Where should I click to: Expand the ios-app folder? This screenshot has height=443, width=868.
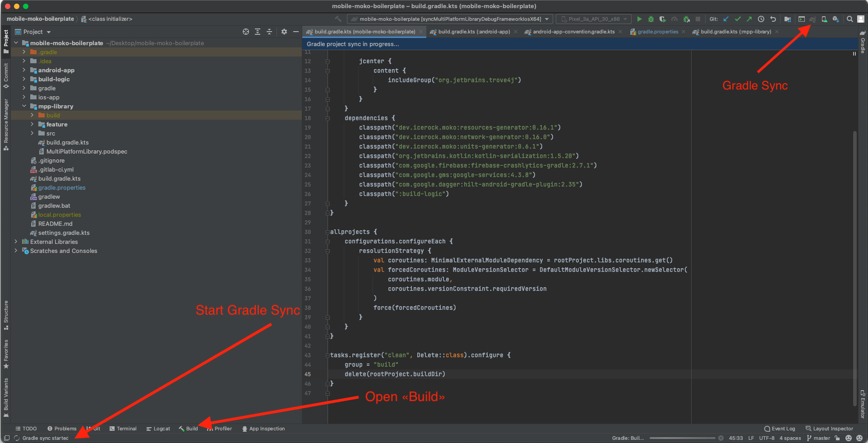coord(24,97)
